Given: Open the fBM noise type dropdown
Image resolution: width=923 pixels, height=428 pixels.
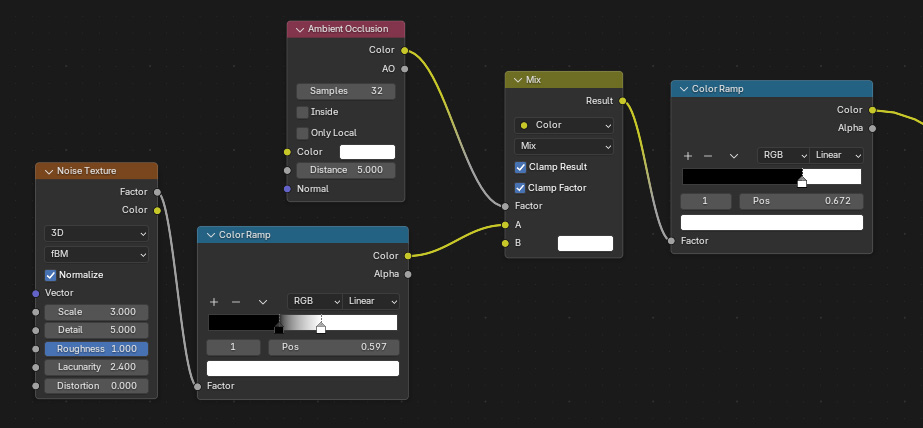Looking at the screenshot, I should pyautogui.click(x=96, y=254).
